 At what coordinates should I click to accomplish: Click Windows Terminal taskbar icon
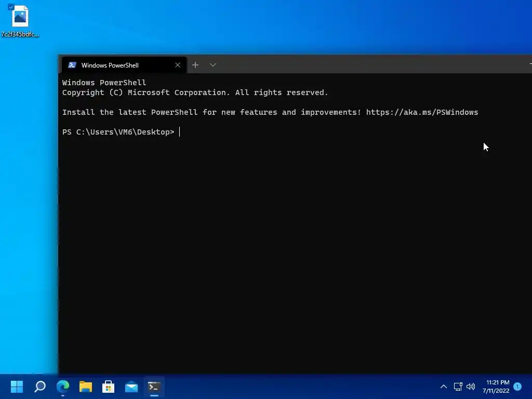click(x=154, y=387)
